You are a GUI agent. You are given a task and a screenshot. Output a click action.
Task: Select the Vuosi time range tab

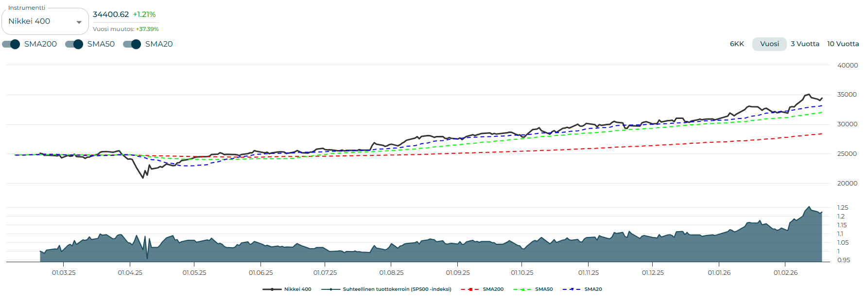(769, 44)
